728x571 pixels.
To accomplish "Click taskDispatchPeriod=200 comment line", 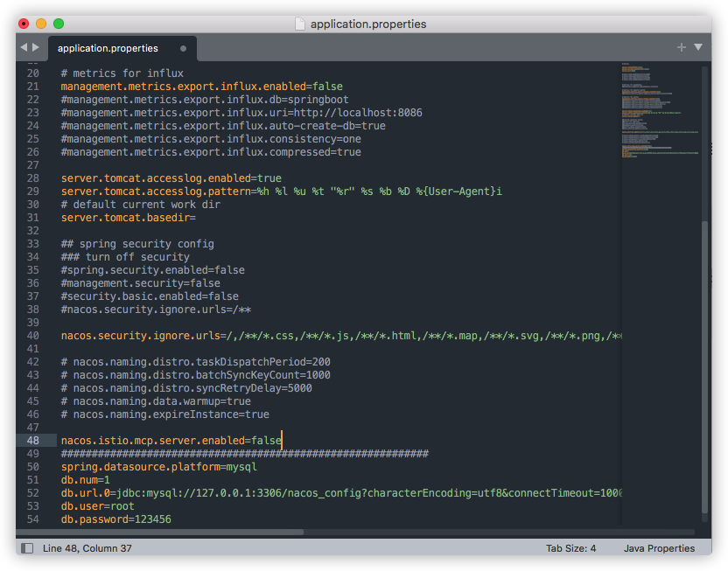I will (x=195, y=362).
